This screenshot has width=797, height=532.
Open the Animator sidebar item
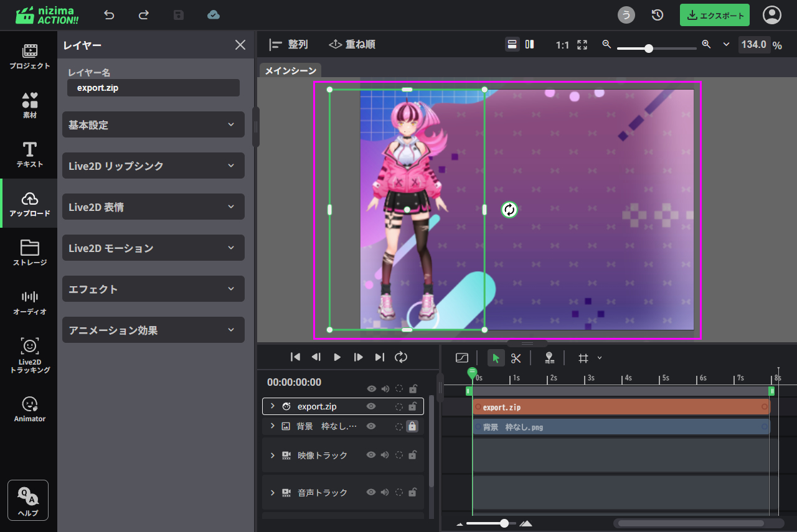29,409
